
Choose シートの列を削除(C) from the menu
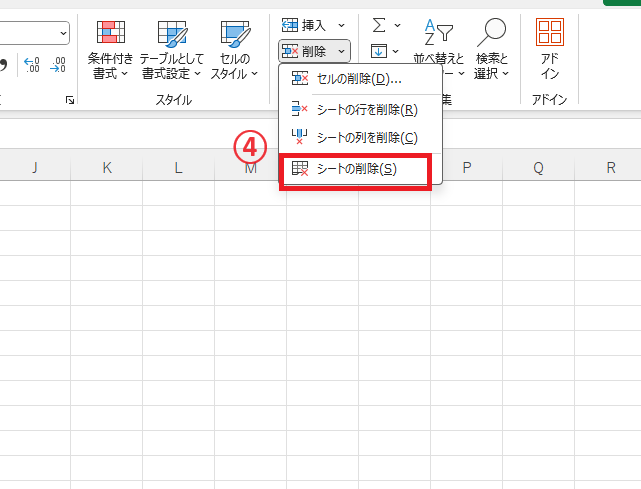(360, 137)
